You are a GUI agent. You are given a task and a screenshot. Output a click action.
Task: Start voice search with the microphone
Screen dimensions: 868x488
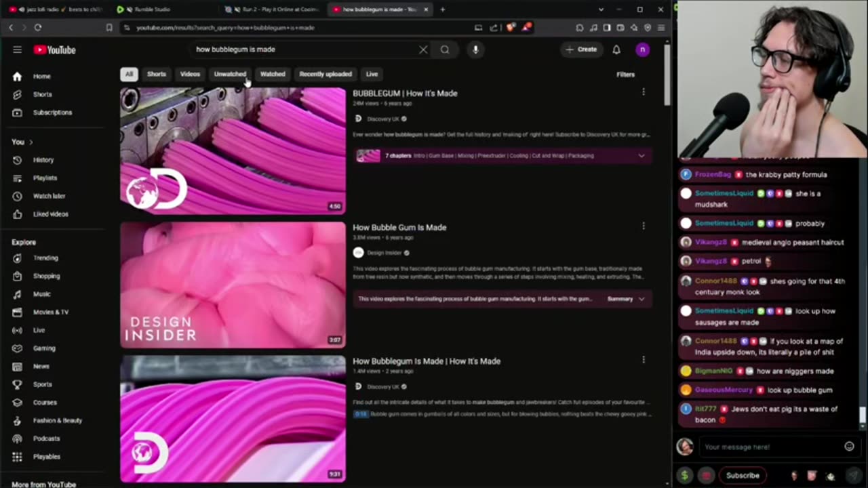coord(475,49)
